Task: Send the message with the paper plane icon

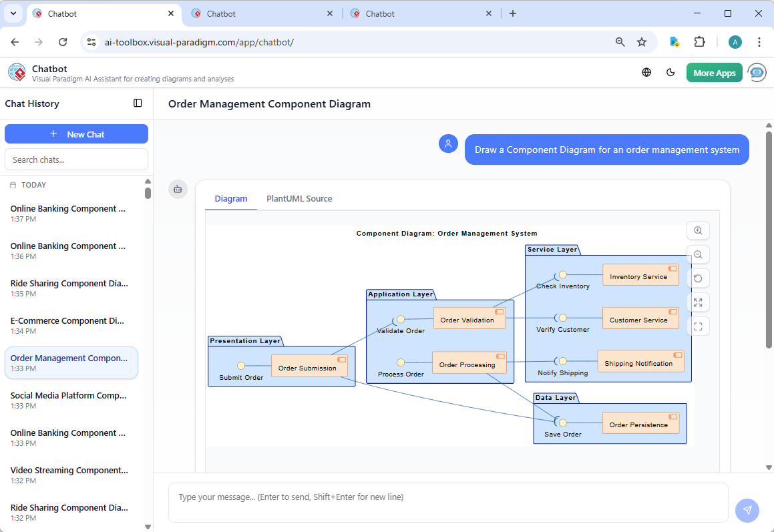Action: [747, 511]
